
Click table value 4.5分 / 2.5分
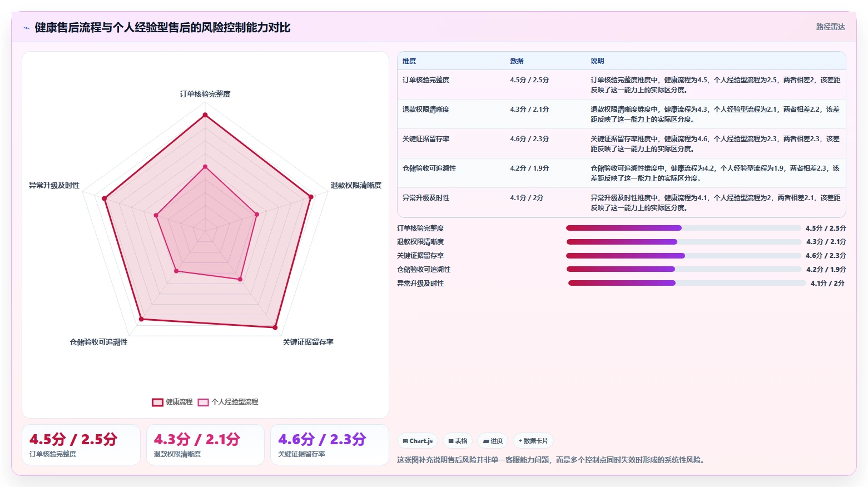click(x=529, y=80)
